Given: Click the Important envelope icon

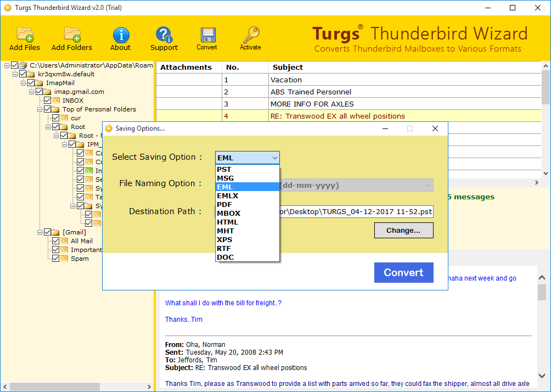Looking at the screenshot, I should pos(64,250).
